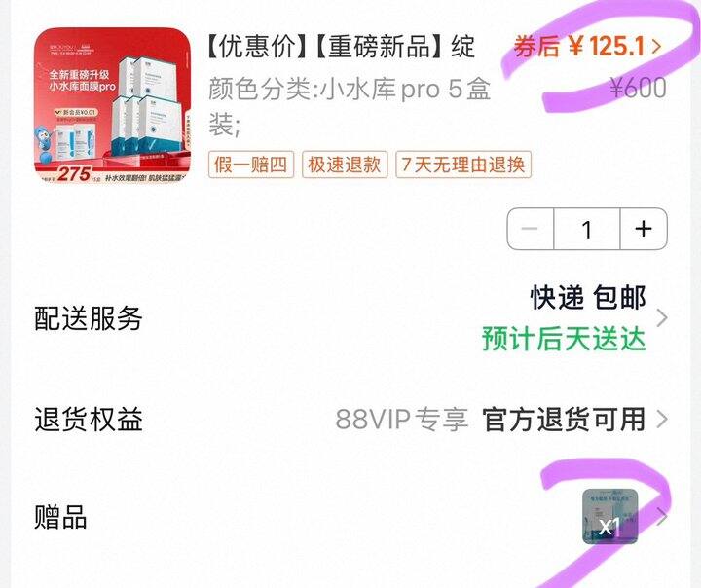Open the product image thumbnail

112,105
